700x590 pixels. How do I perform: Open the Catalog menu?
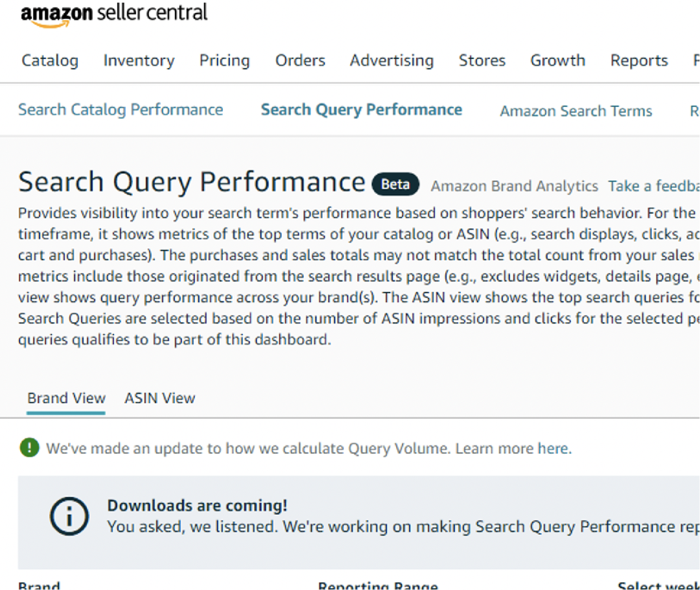tap(50, 61)
